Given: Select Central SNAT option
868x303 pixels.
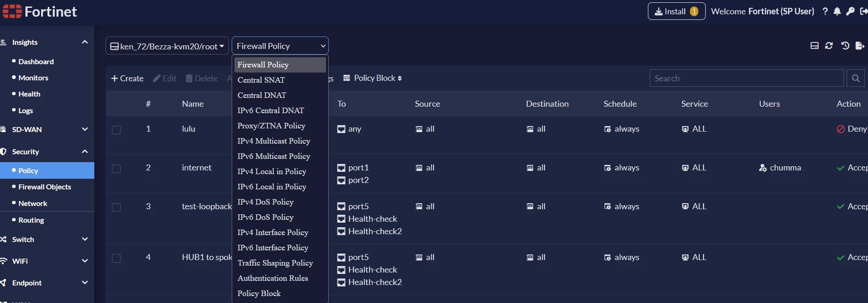Looking at the screenshot, I should point(280,80).
